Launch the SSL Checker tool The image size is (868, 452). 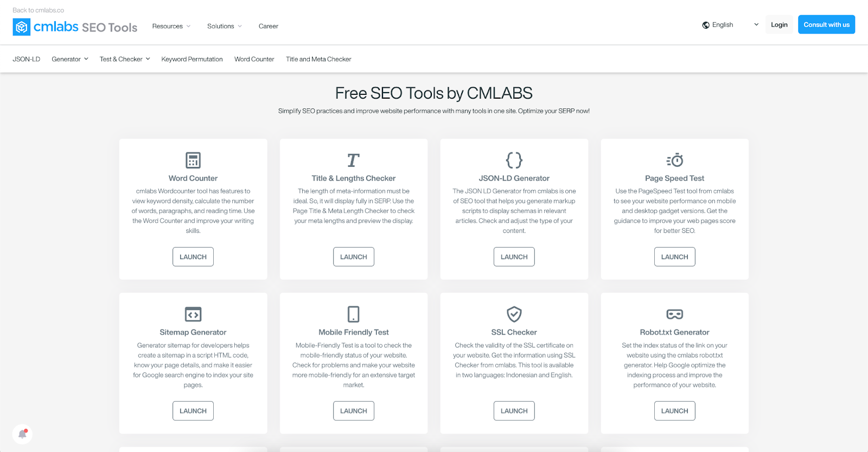click(x=514, y=411)
